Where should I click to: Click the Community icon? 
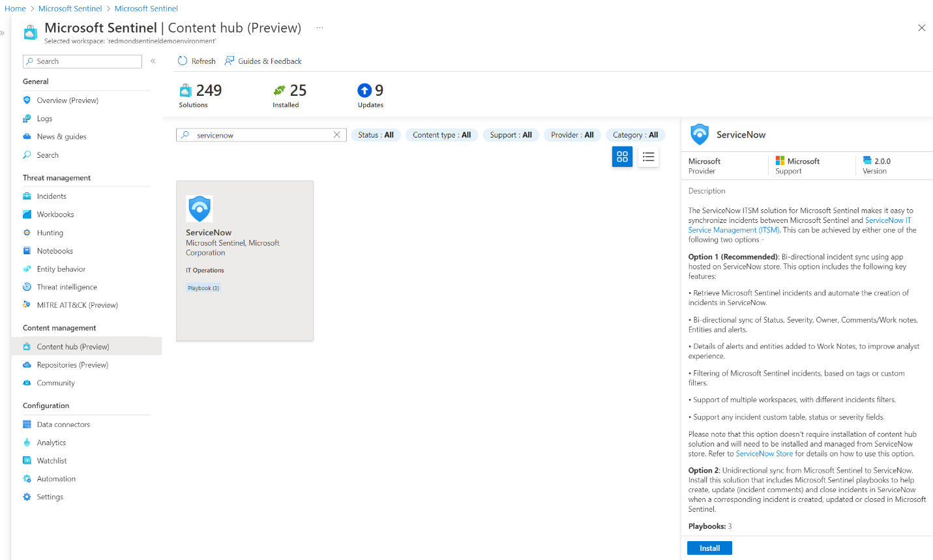(27, 383)
